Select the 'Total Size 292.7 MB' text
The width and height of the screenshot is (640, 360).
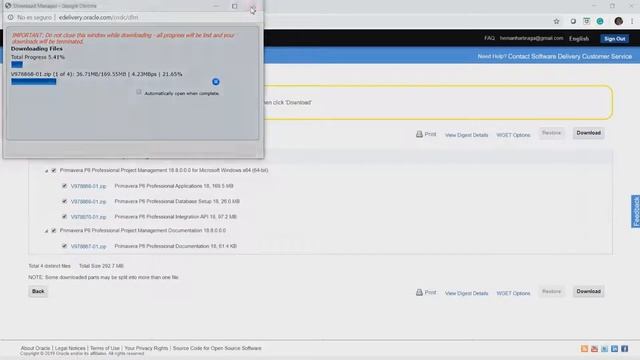click(x=101, y=266)
